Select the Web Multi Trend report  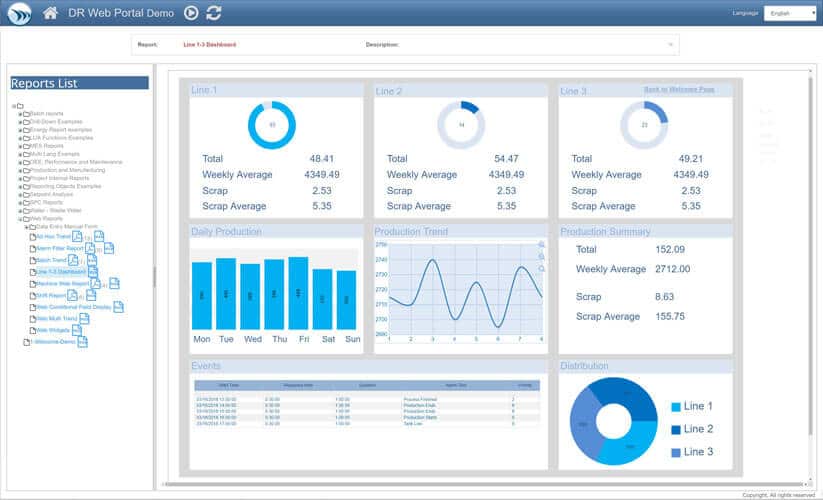point(57,318)
